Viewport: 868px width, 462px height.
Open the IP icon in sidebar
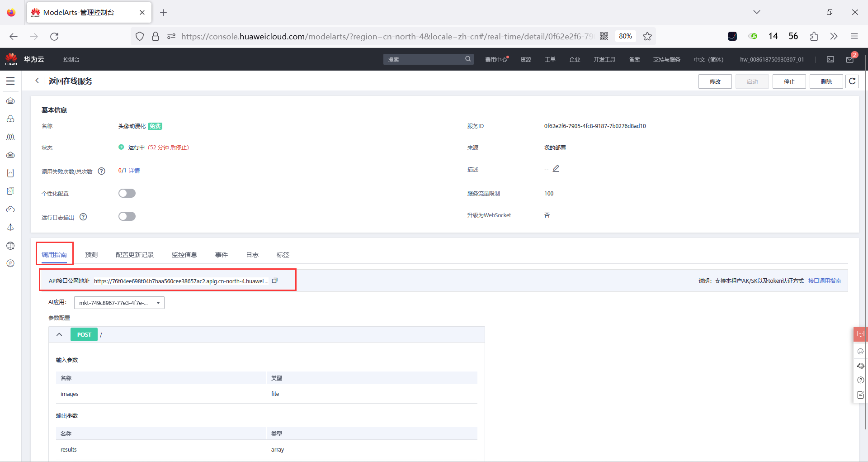click(10, 263)
